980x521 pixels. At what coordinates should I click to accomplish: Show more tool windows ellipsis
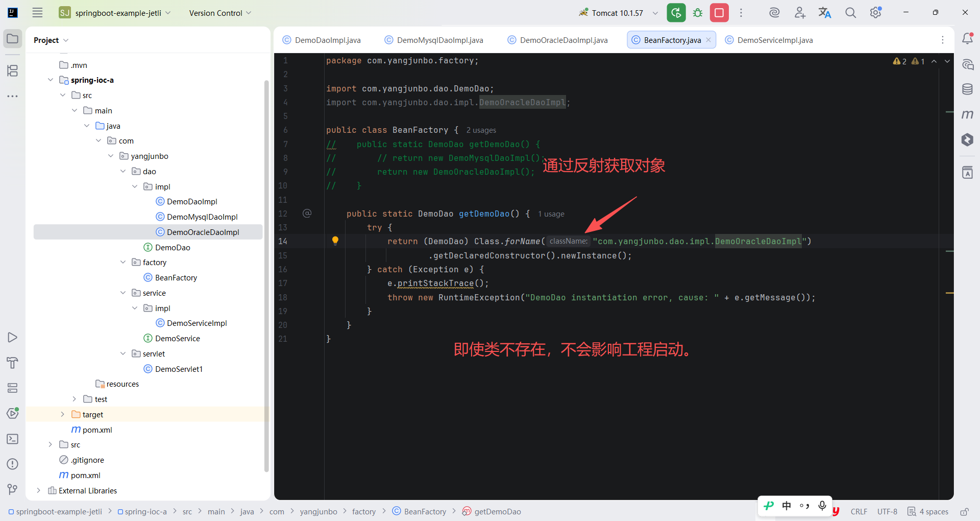[13, 96]
